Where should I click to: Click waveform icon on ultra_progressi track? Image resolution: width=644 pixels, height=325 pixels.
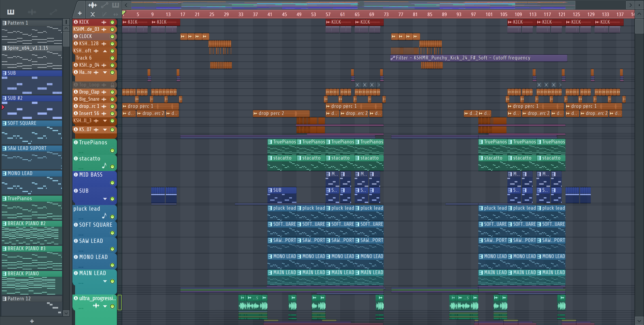tap(96, 306)
